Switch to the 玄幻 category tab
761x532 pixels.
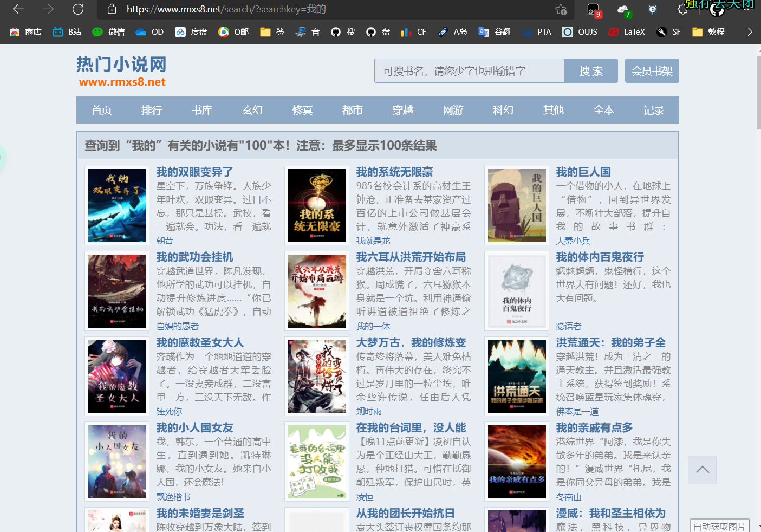click(x=252, y=110)
